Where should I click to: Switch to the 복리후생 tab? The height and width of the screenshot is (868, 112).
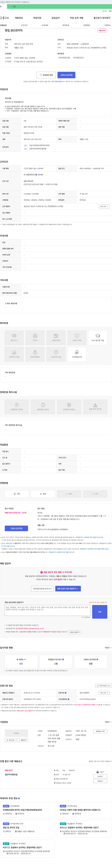tap(66, 25)
